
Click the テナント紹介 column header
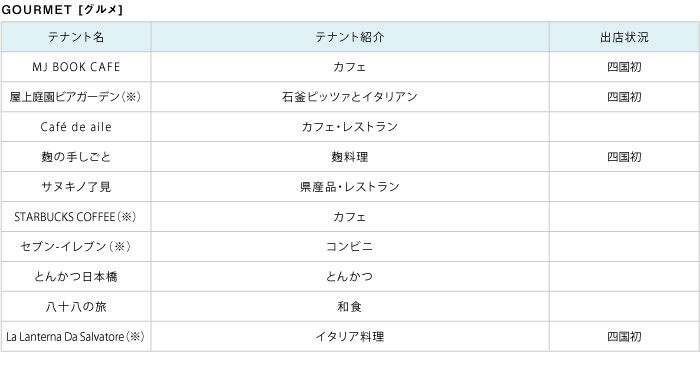(x=350, y=37)
